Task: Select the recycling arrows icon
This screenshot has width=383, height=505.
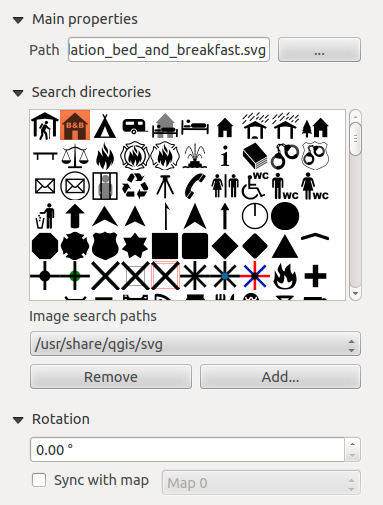Action: (135, 186)
